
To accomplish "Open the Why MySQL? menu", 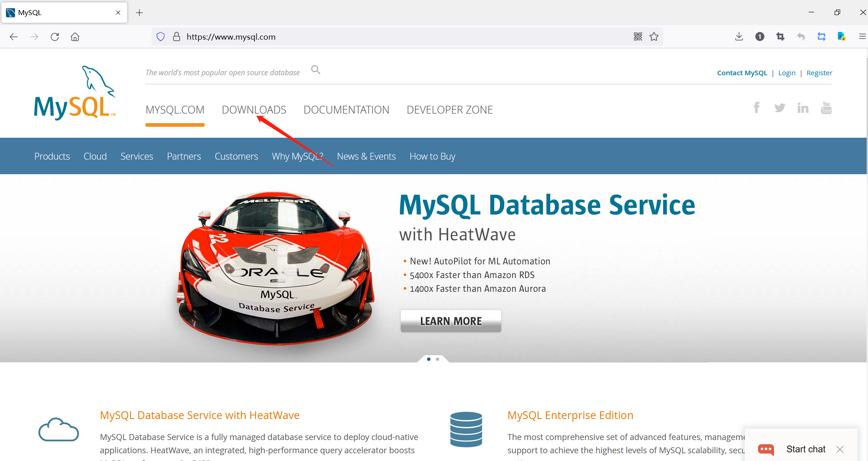I will 298,156.
